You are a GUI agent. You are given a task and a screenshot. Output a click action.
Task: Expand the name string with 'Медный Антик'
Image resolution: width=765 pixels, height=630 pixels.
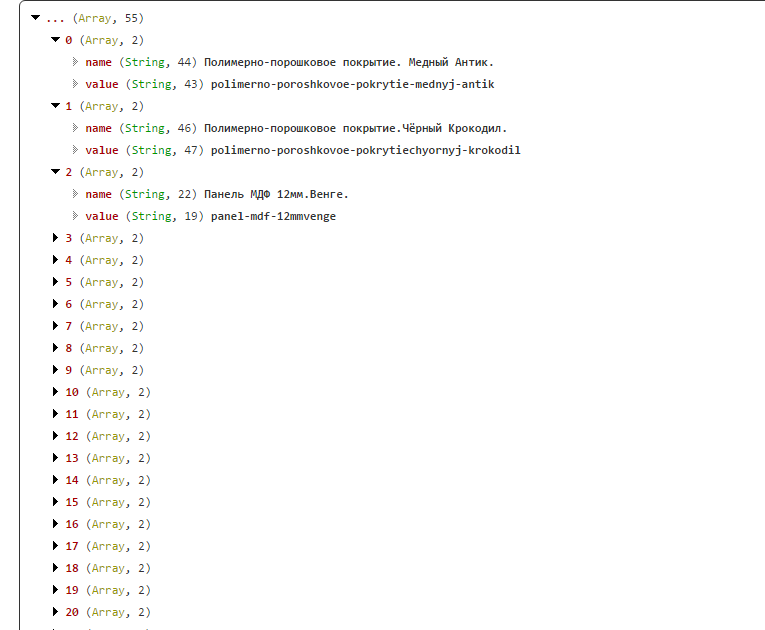(75, 61)
